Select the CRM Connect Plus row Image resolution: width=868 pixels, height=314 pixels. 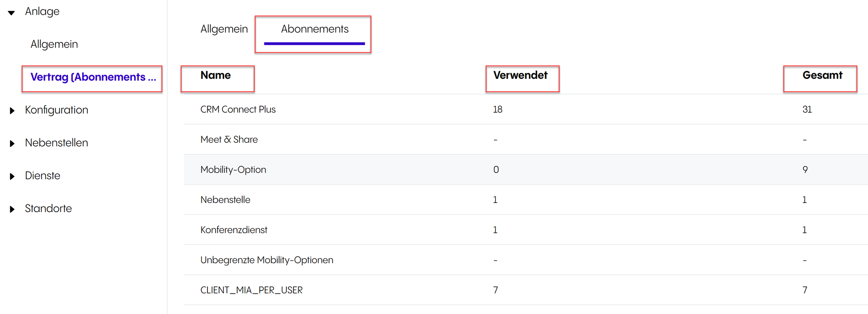click(238, 109)
